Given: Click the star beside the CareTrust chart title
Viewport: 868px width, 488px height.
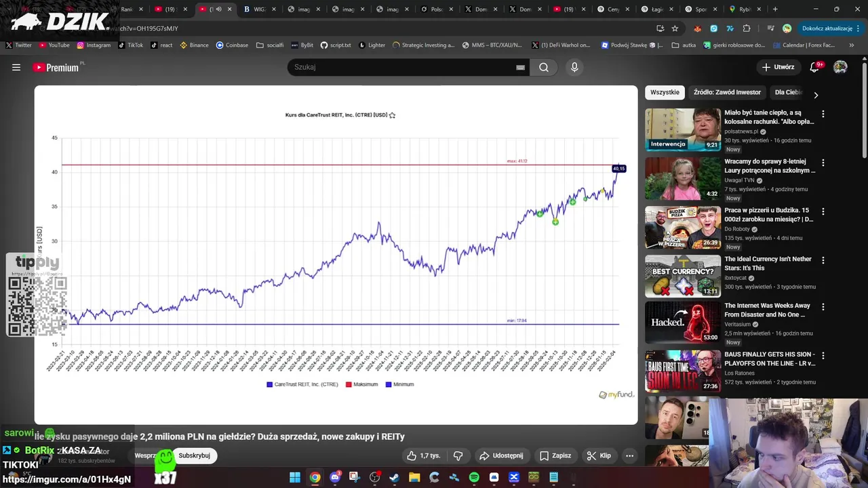Looking at the screenshot, I should pos(392,115).
